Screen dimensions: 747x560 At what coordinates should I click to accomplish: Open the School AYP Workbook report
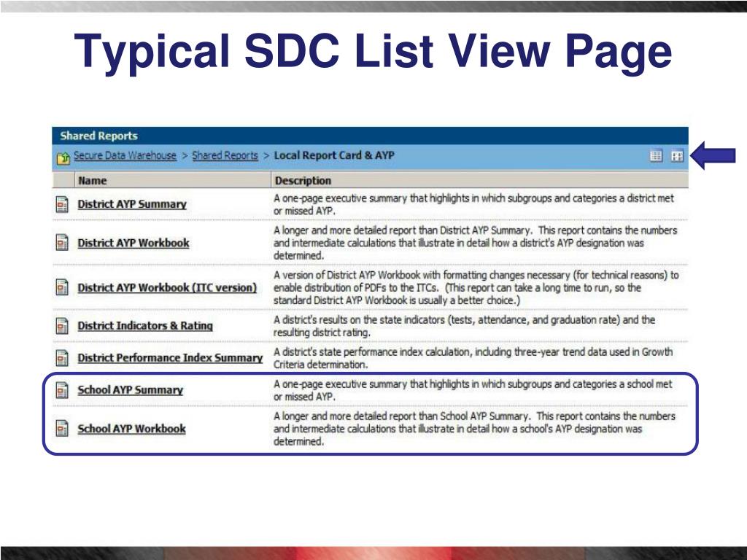[132, 429]
